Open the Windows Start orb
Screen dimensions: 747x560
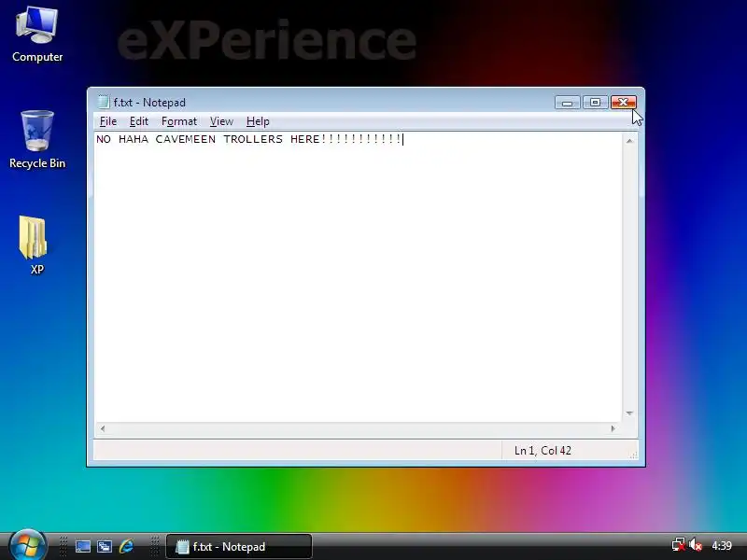pyautogui.click(x=28, y=546)
